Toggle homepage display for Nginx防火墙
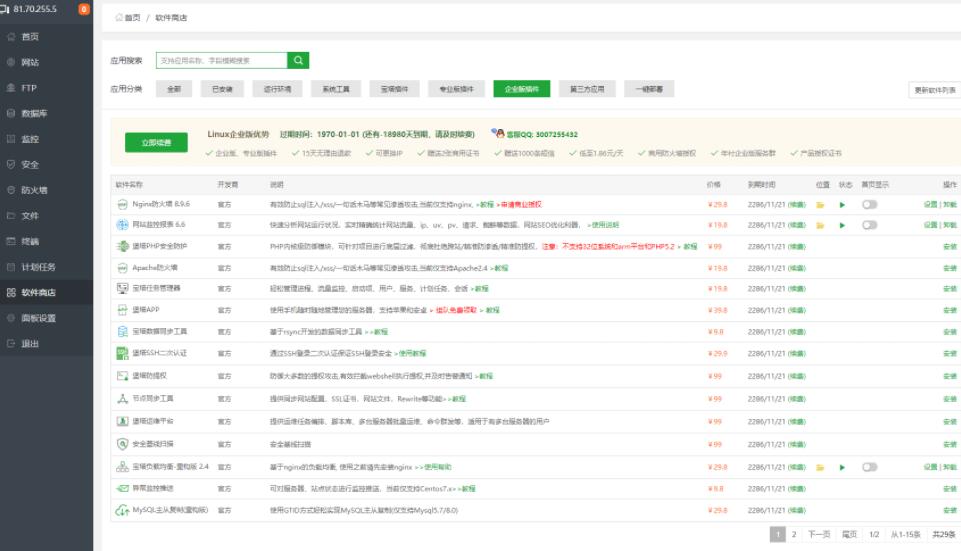 click(869, 205)
